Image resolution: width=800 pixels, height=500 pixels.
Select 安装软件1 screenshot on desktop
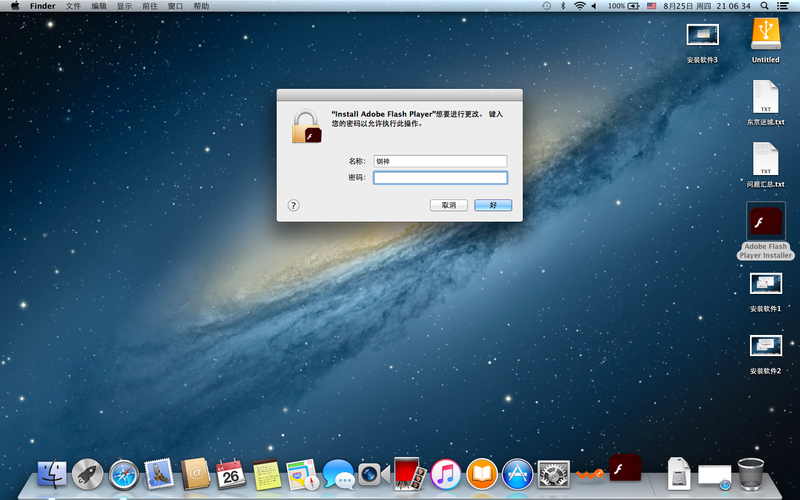click(x=766, y=292)
